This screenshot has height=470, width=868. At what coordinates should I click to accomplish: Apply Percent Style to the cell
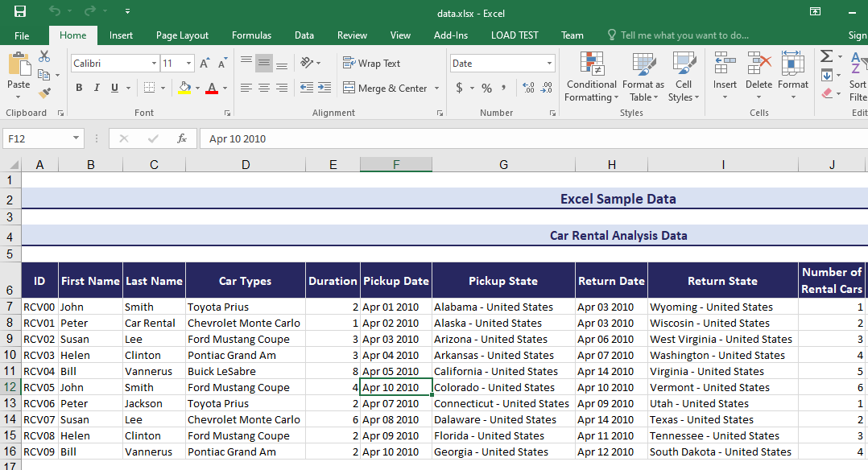[486, 88]
